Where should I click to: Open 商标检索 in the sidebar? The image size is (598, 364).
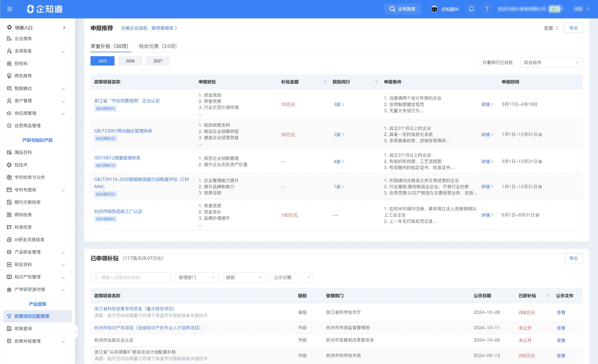point(23,215)
